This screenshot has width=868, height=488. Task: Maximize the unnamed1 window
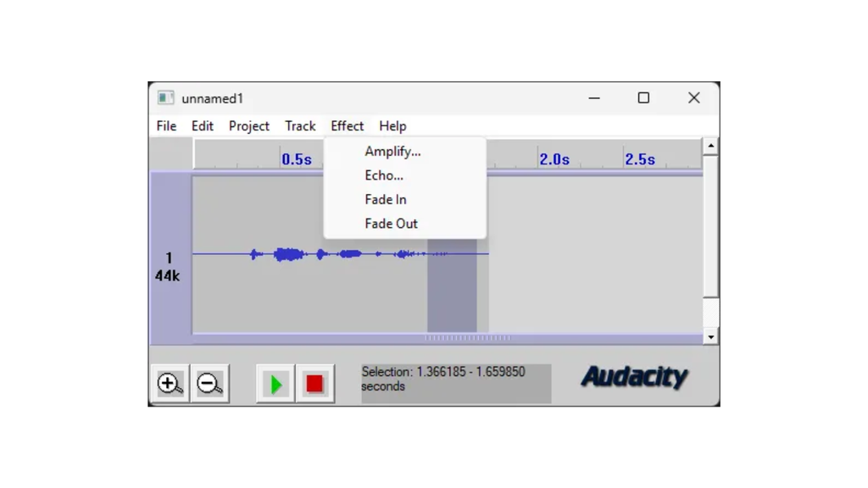pyautogui.click(x=643, y=98)
